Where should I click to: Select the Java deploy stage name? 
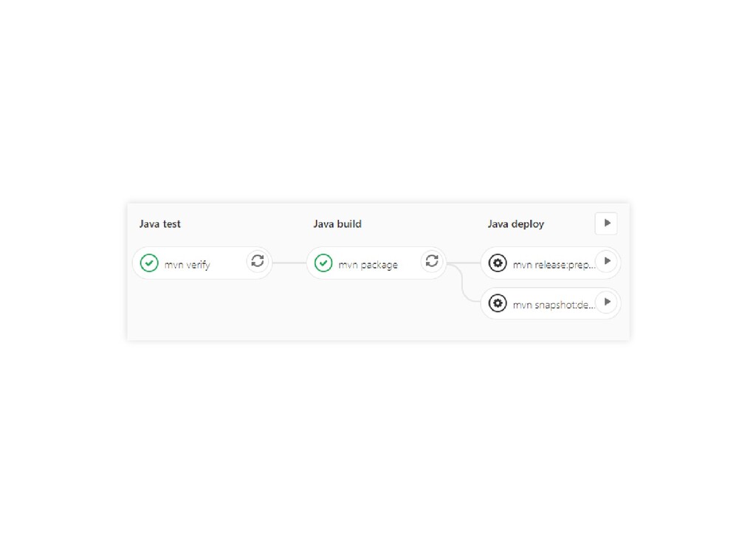[516, 223]
